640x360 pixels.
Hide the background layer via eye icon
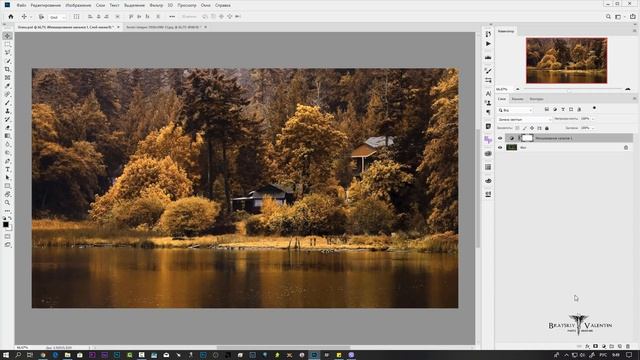point(500,147)
